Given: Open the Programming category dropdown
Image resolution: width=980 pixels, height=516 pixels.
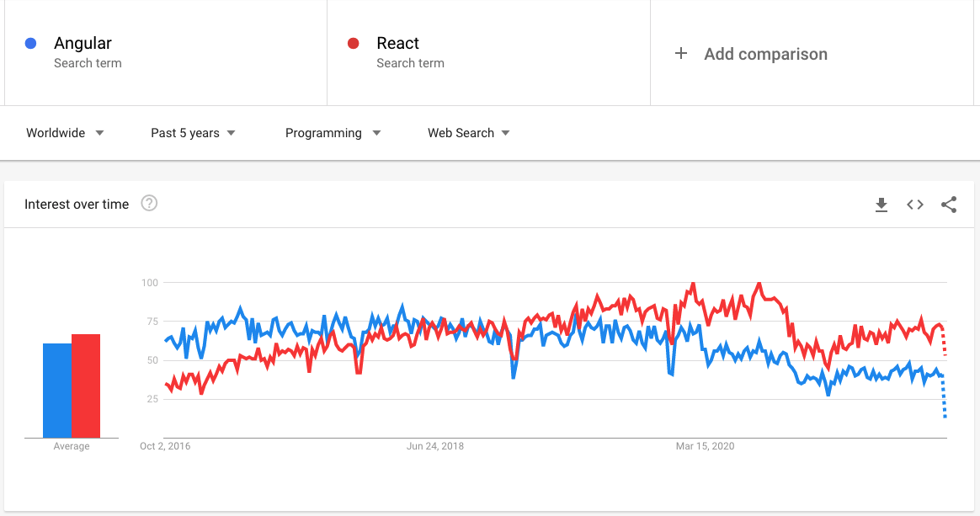Looking at the screenshot, I should [333, 133].
